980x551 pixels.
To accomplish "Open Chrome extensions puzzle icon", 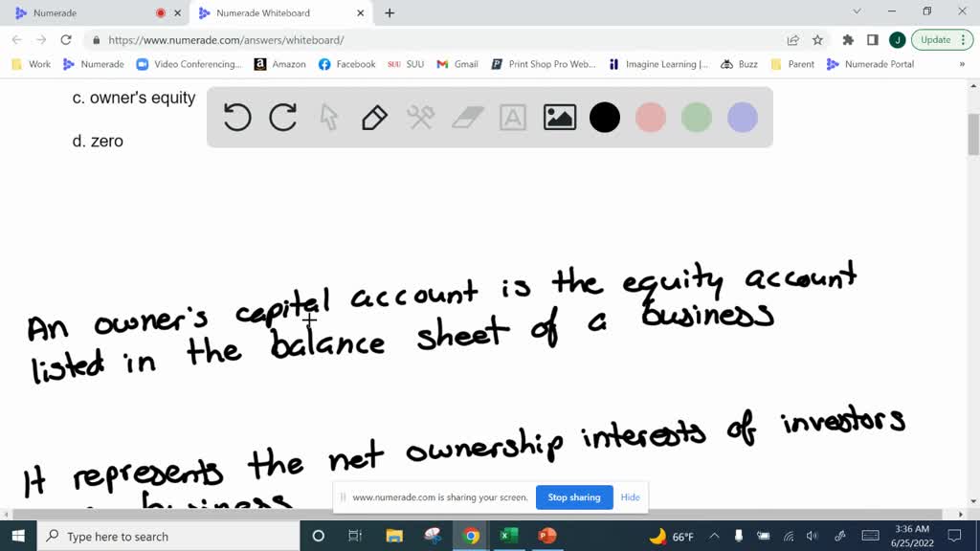I will point(846,42).
